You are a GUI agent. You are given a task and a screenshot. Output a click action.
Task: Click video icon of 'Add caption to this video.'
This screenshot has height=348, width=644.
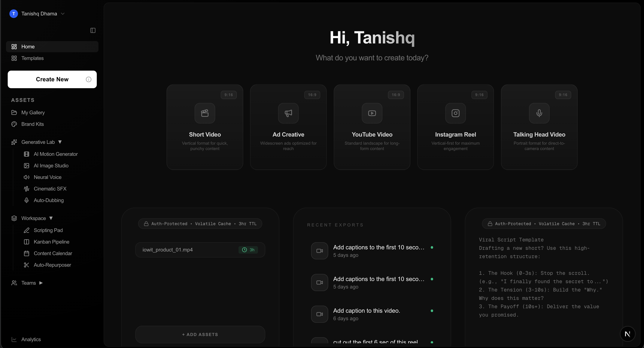tap(319, 314)
